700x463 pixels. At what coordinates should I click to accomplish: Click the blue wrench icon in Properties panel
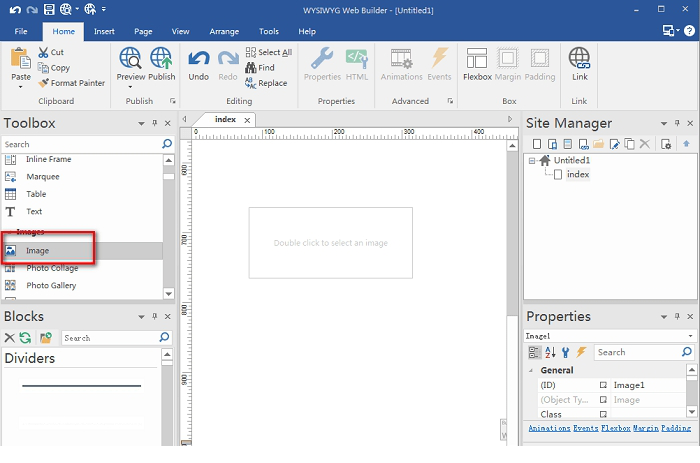click(566, 352)
